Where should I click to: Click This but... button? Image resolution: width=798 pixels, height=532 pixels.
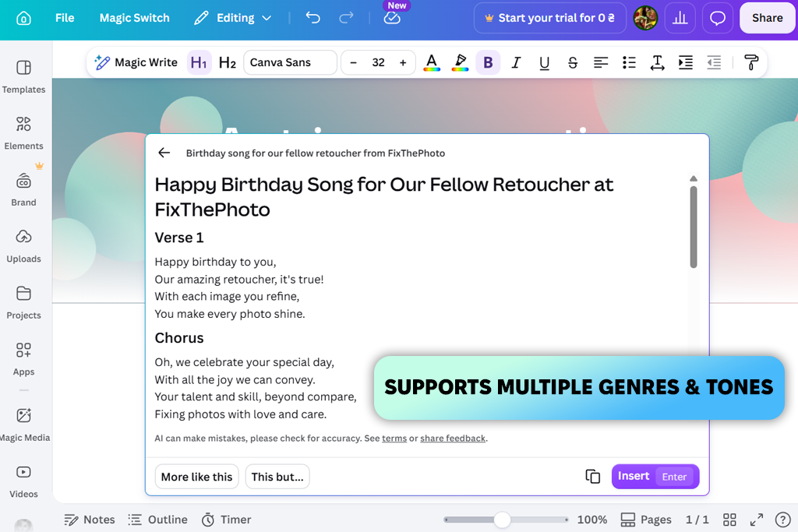pos(277,477)
